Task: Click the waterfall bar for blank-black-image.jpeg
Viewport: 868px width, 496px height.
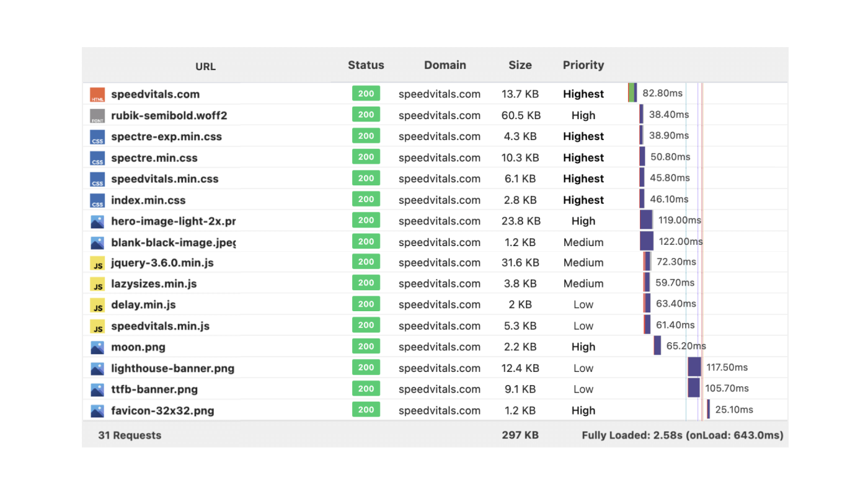Action: point(647,241)
